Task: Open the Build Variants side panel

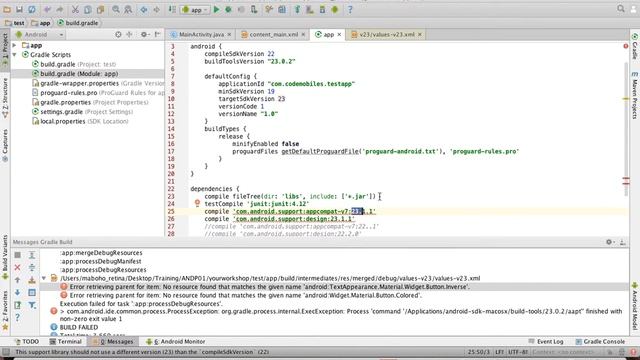Action: 5,257
